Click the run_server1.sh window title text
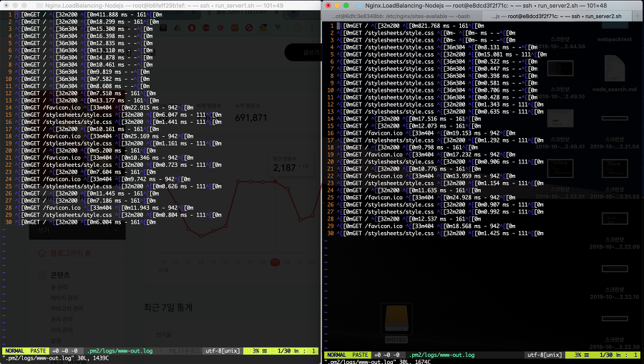 [165, 5]
